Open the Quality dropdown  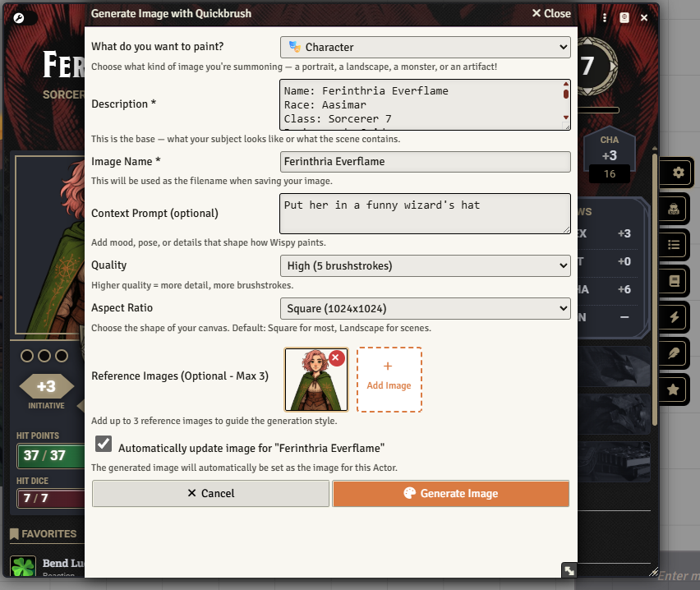[425, 265]
